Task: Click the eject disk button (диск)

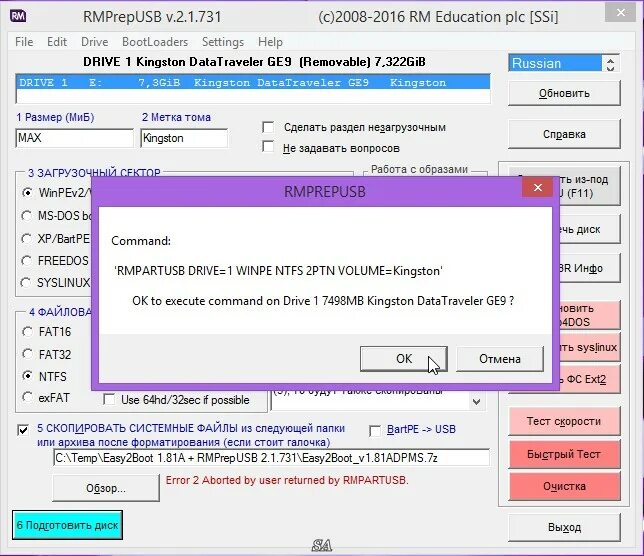Action: pyautogui.click(x=588, y=229)
